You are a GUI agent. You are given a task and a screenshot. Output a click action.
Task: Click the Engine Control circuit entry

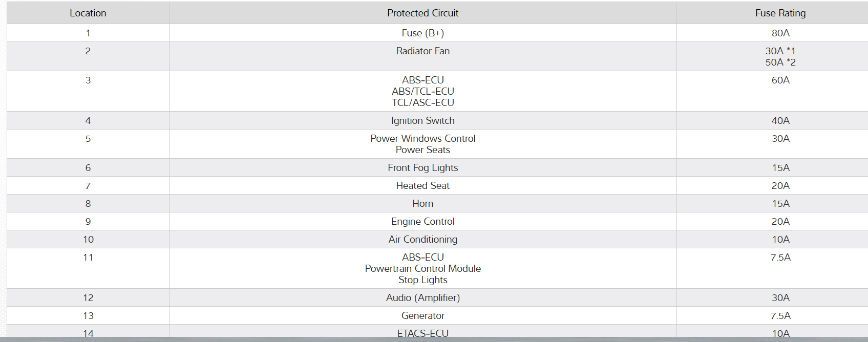422,222
